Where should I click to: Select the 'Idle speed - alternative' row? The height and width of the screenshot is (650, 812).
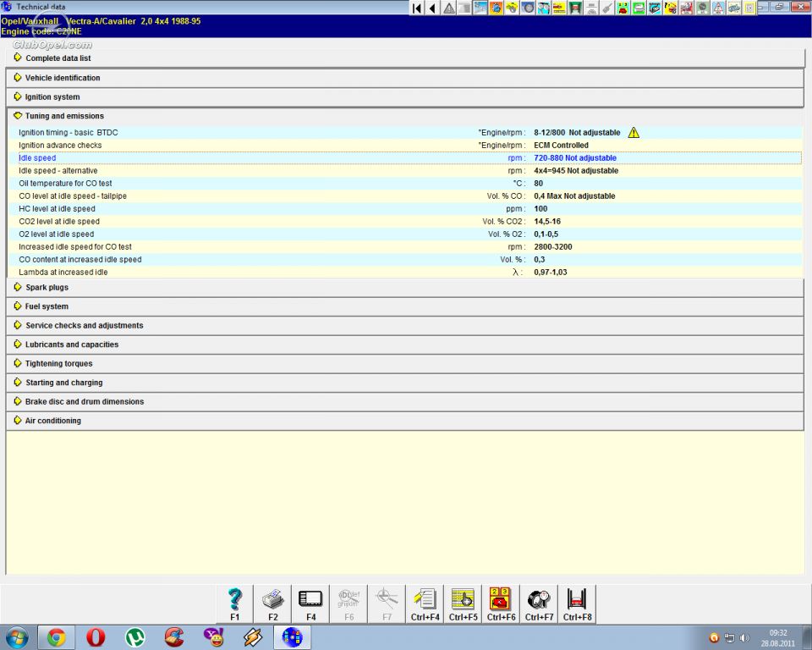(x=406, y=170)
